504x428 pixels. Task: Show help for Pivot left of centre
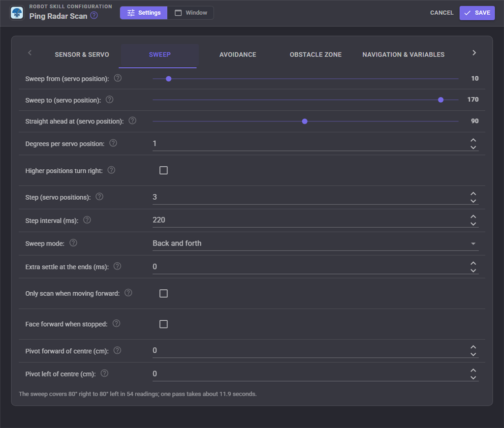click(104, 373)
